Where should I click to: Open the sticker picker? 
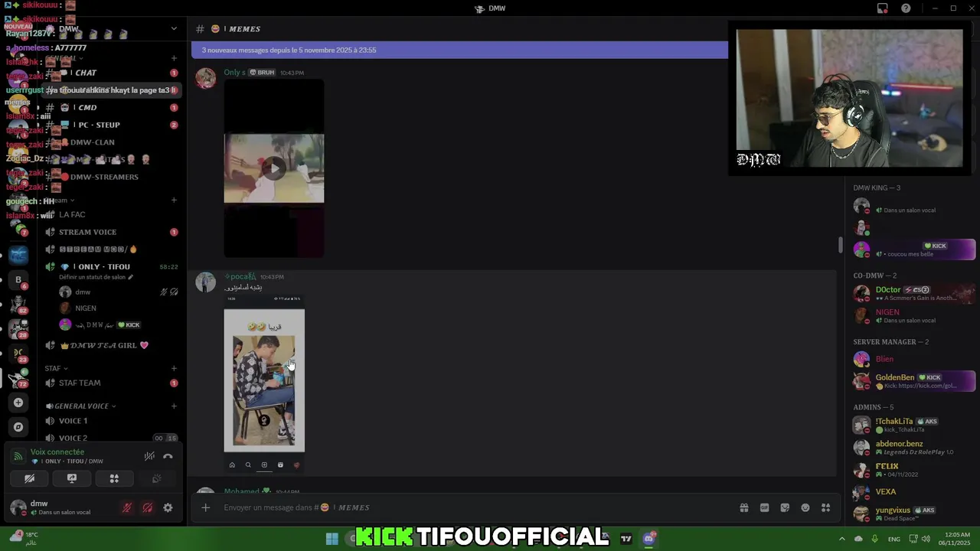(x=785, y=507)
